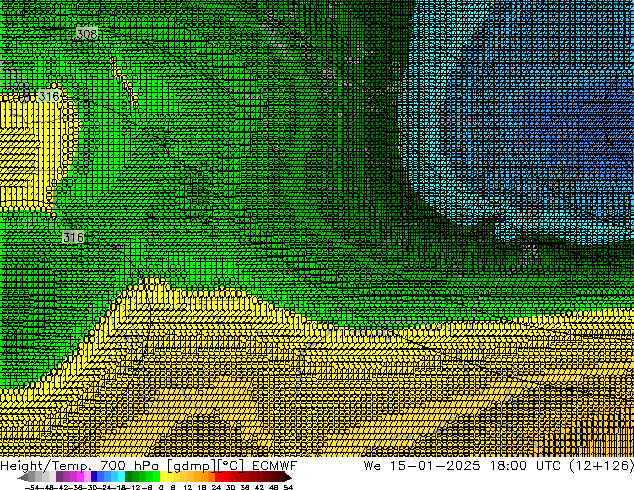Click the legend value 12

[187, 487]
